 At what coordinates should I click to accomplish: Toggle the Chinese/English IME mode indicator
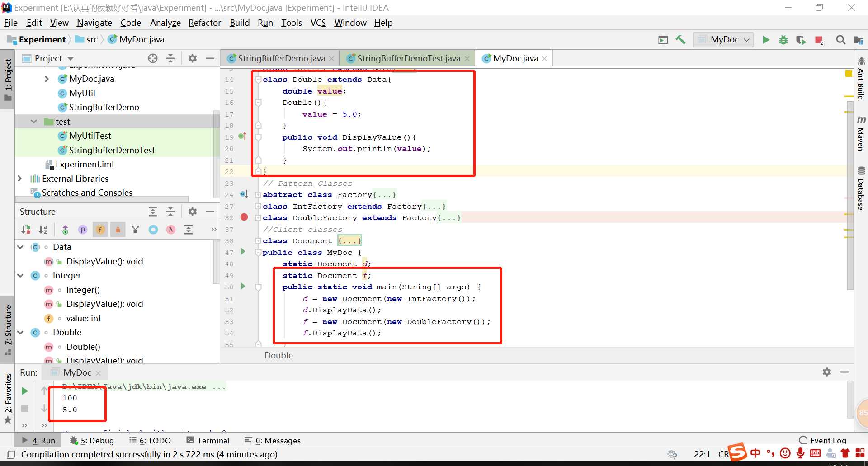755,453
